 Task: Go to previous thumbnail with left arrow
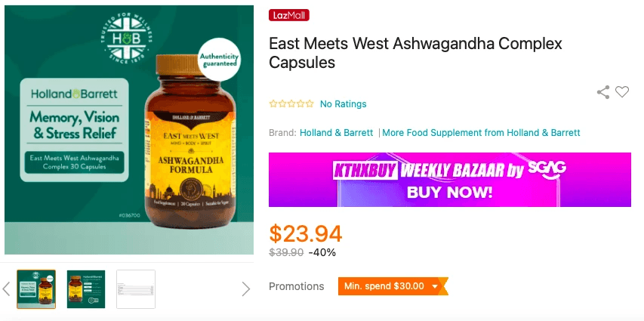click(6, 289)
